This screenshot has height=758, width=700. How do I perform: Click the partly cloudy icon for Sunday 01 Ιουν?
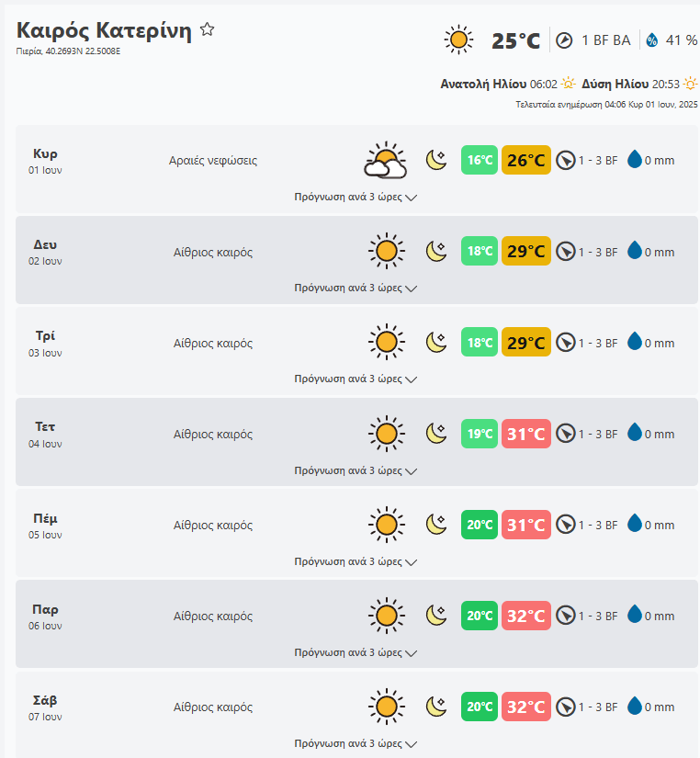(386, 161)
